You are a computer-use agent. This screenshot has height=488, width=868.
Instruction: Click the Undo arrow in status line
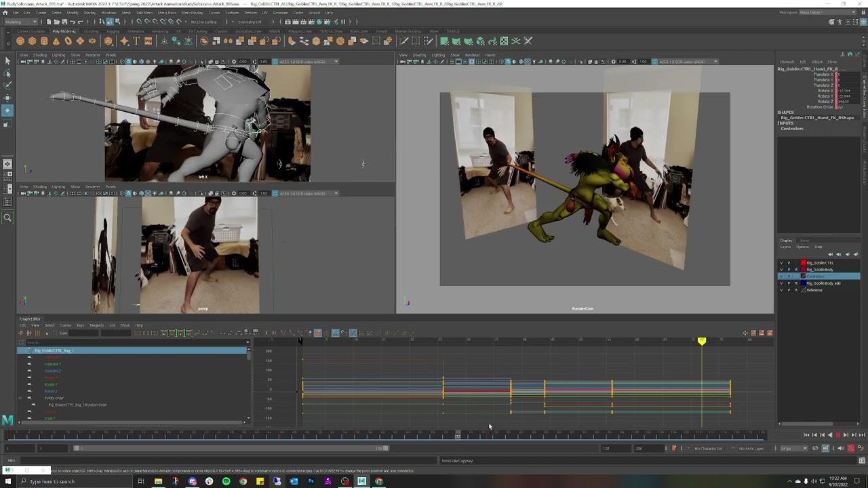click(x=73, y=22)
